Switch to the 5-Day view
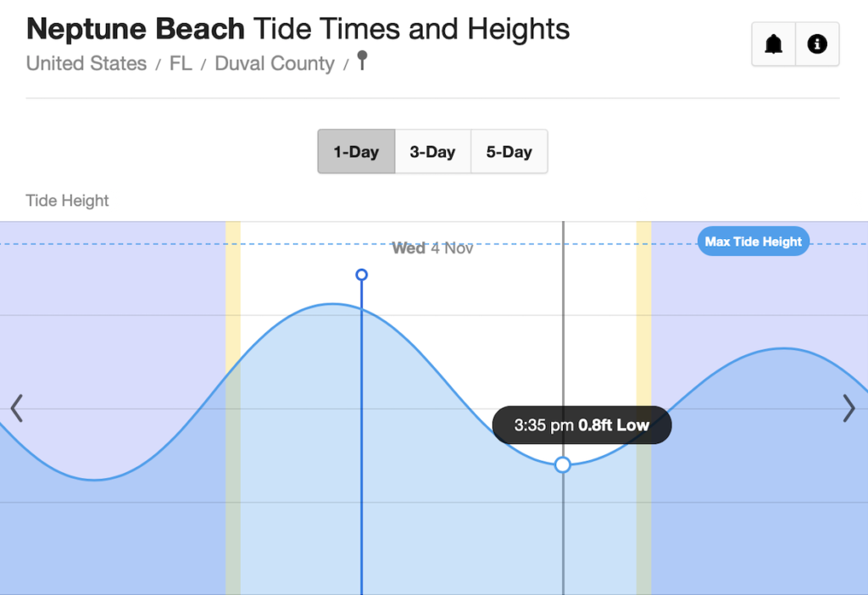The image size is (868, 595). click(x=509, y=152)
